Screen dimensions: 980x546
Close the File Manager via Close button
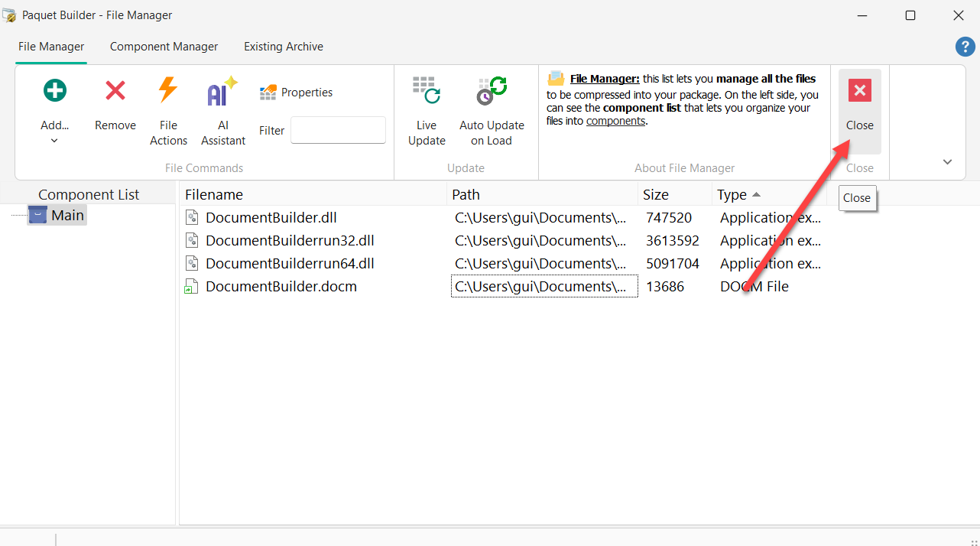[859, 107]
